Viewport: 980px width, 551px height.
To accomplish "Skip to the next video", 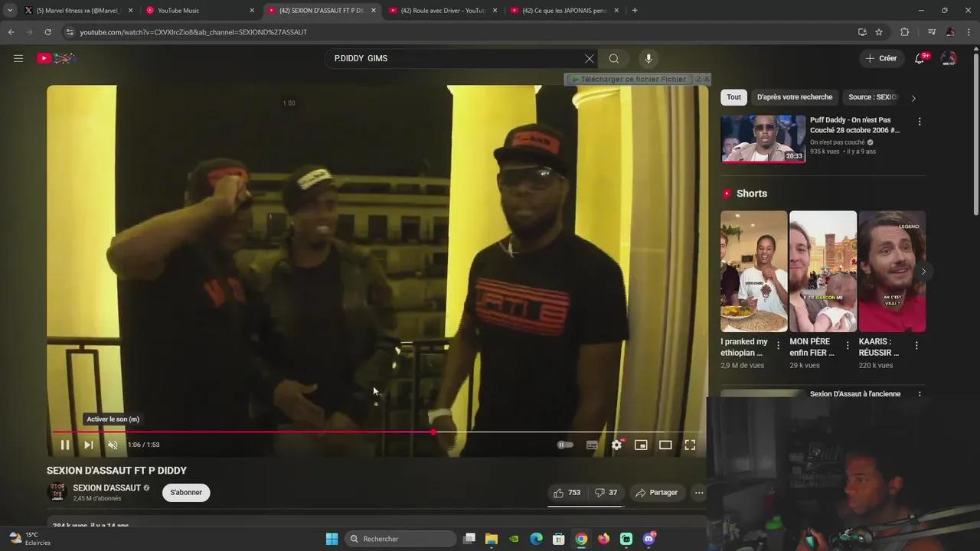I will (x=89, y=445).
